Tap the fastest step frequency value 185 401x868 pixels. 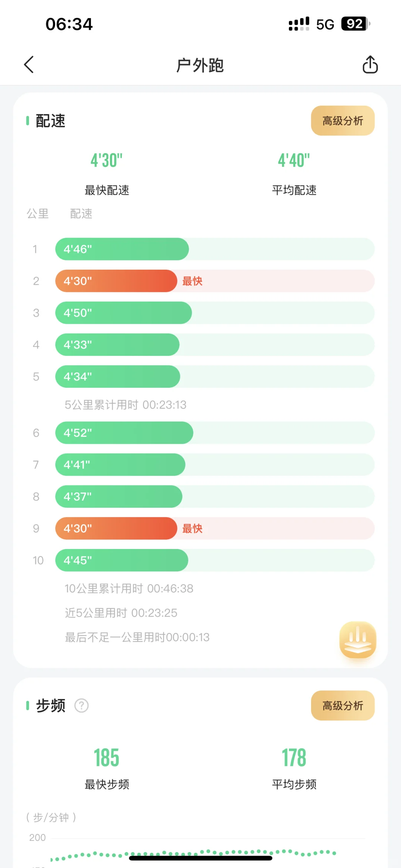pos(107,758)
